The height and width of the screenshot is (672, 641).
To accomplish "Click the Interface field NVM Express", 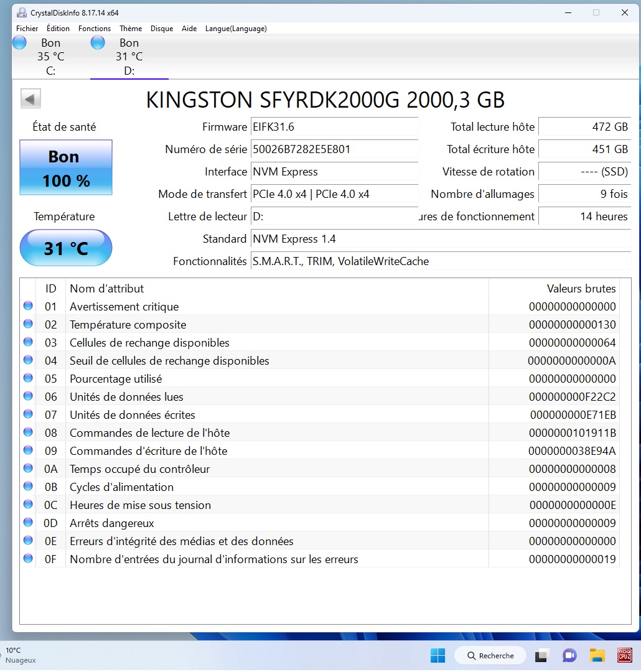I will pos(334,172).
